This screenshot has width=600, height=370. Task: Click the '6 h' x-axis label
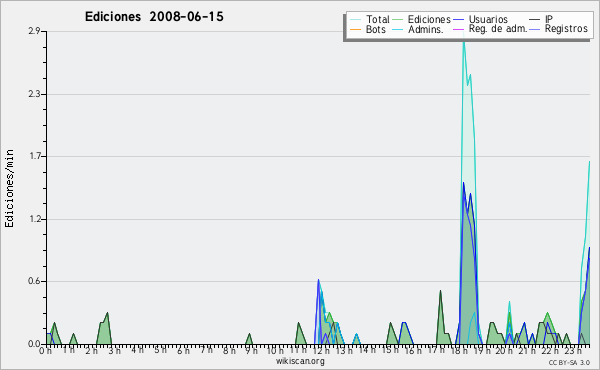pos(183,350)
